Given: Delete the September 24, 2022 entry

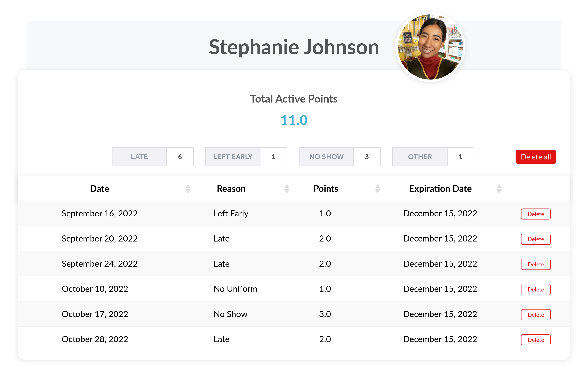Looking at the screenshot, I should tap(536, 264).
